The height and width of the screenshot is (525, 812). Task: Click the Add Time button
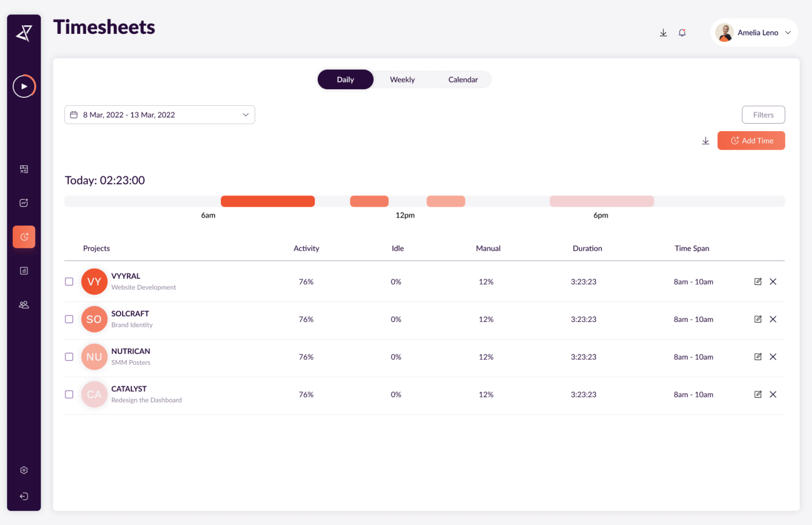point(751,140)
